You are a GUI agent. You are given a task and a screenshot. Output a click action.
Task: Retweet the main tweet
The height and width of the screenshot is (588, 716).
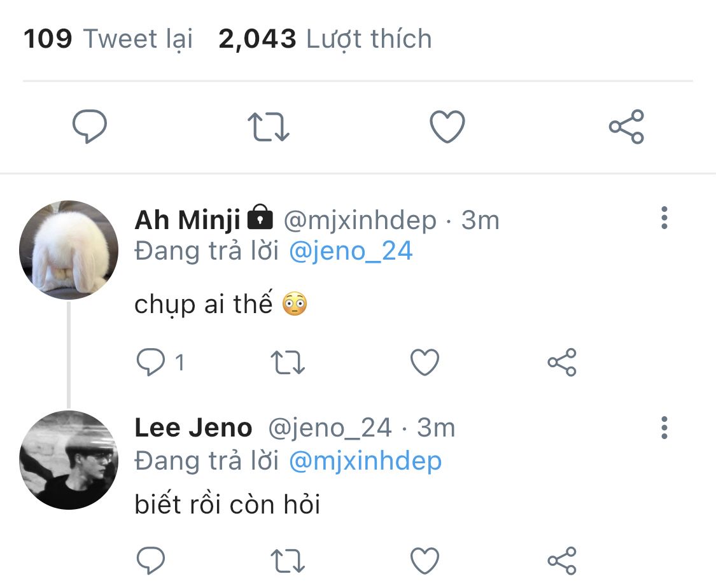(268, 127)
